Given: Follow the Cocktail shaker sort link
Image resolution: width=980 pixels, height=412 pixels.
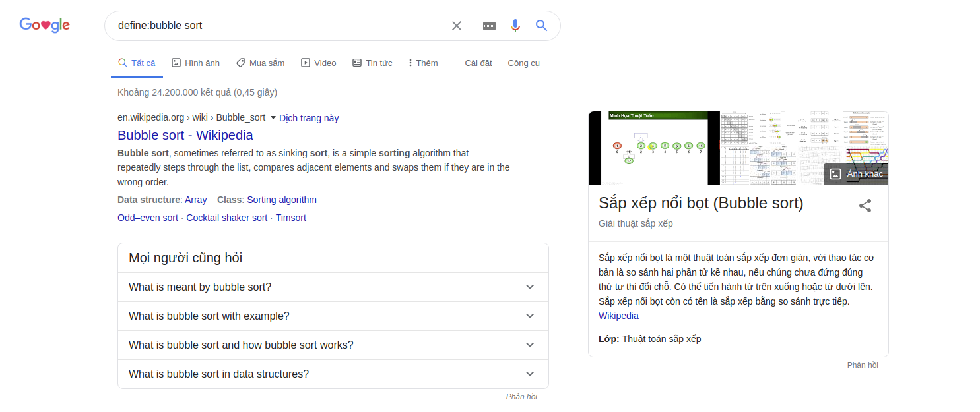Looking at the screenshot, I should (x=226, y=218).
